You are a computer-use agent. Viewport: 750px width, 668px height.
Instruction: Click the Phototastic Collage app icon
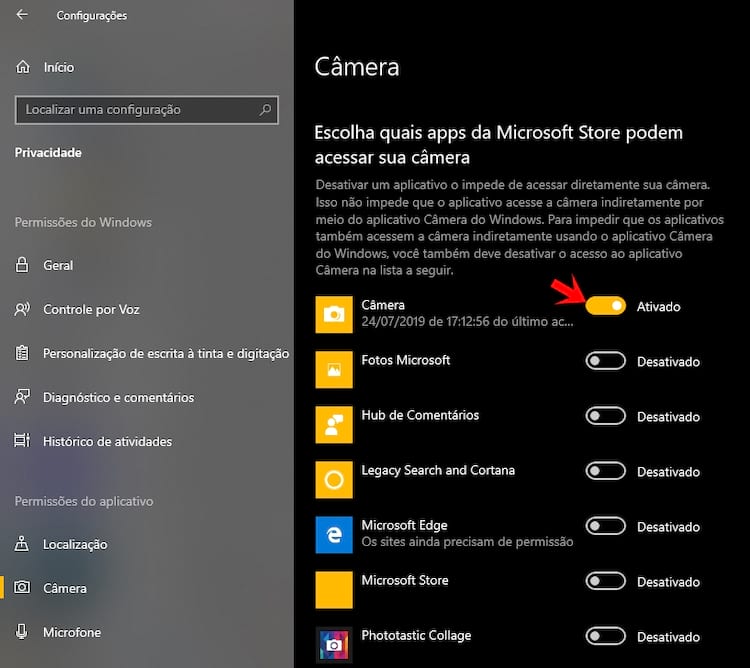click(334, 644)
